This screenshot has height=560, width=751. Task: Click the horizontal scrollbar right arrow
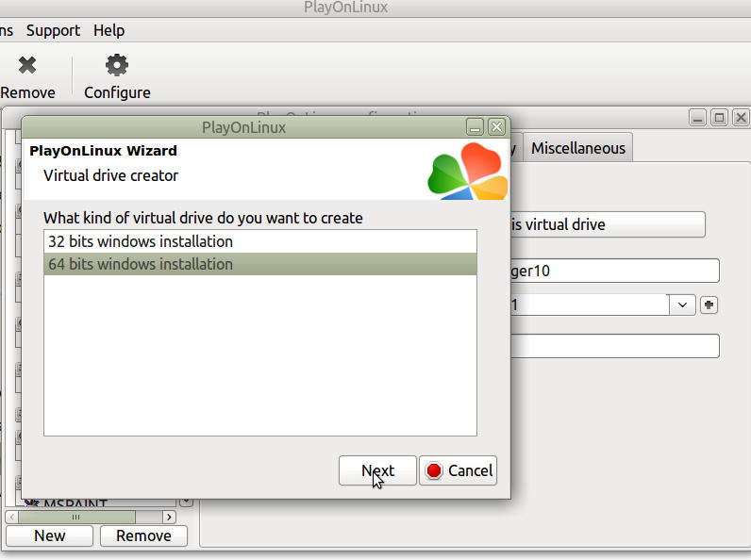(x=169, y=517)
